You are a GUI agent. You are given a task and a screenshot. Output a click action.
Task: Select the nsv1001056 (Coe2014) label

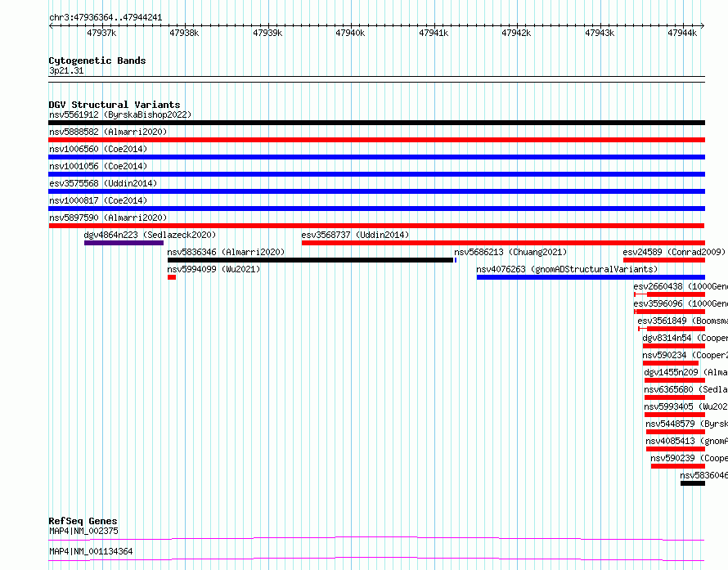coord(98,166)
